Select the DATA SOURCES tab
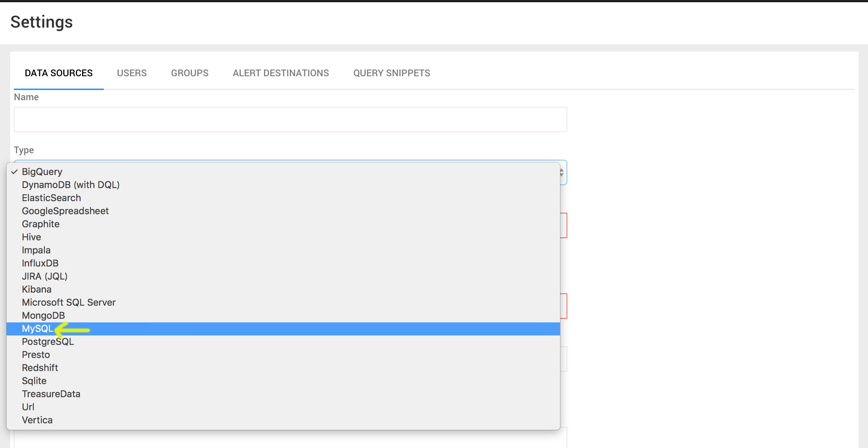 (58, 73)
